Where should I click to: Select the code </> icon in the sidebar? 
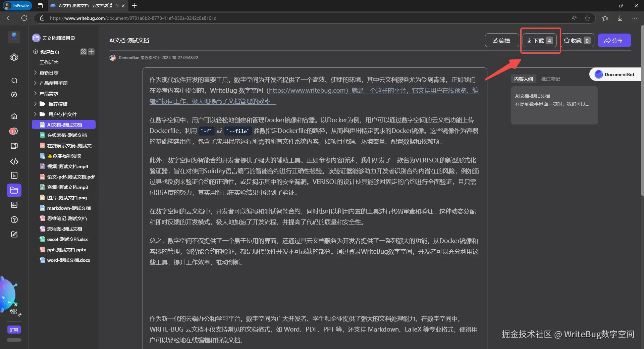click(14, 162)
